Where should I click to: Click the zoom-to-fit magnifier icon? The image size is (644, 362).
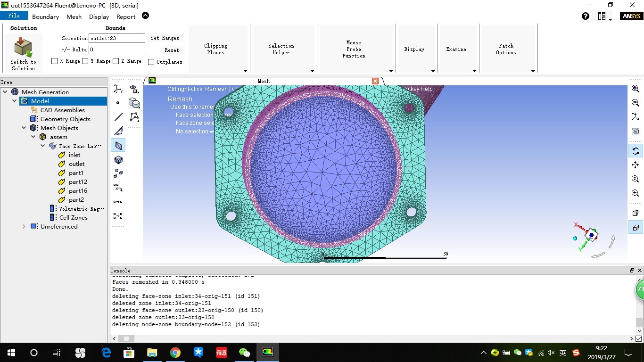[x=636, y=89]
